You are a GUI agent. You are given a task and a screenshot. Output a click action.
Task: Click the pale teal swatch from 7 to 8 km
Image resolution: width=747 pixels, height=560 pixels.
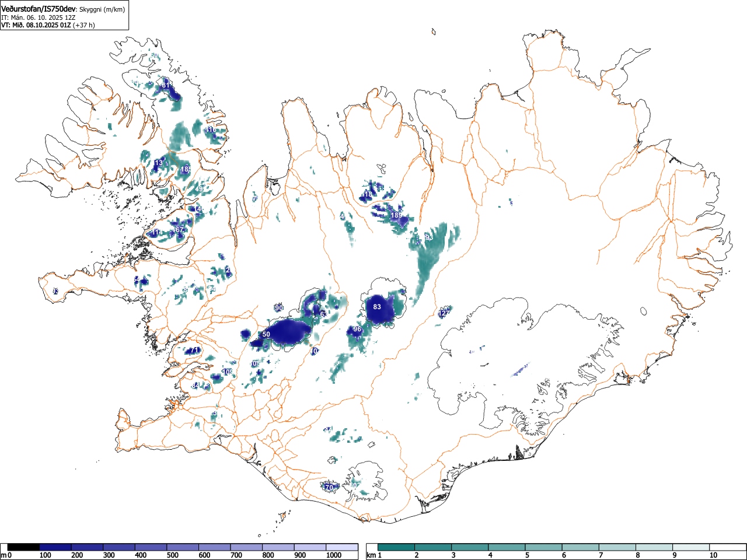tap(617, 547)
